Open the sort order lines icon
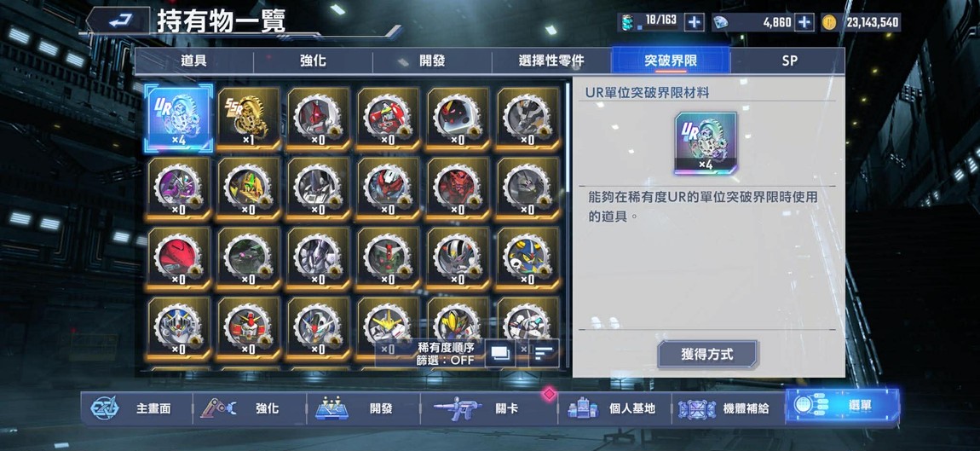This screenshot has height=451, width=980. tap(544, 354)
